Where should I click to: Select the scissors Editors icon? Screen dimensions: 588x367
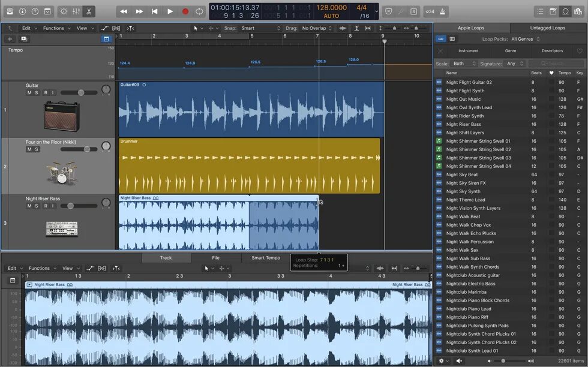[89, 11]
